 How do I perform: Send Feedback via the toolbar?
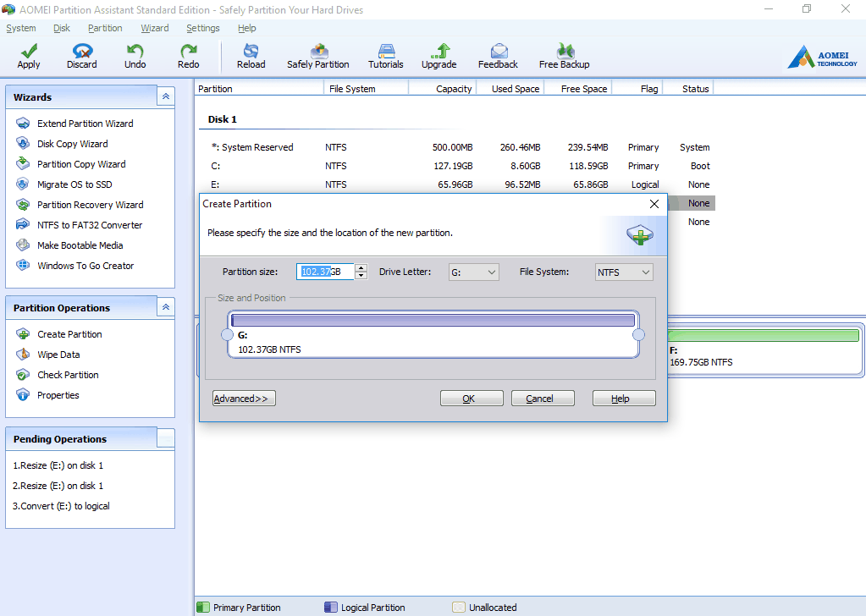point(498,55)
